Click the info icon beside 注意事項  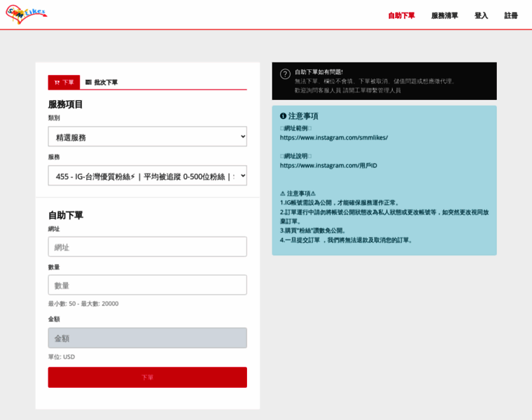[283, 116]
